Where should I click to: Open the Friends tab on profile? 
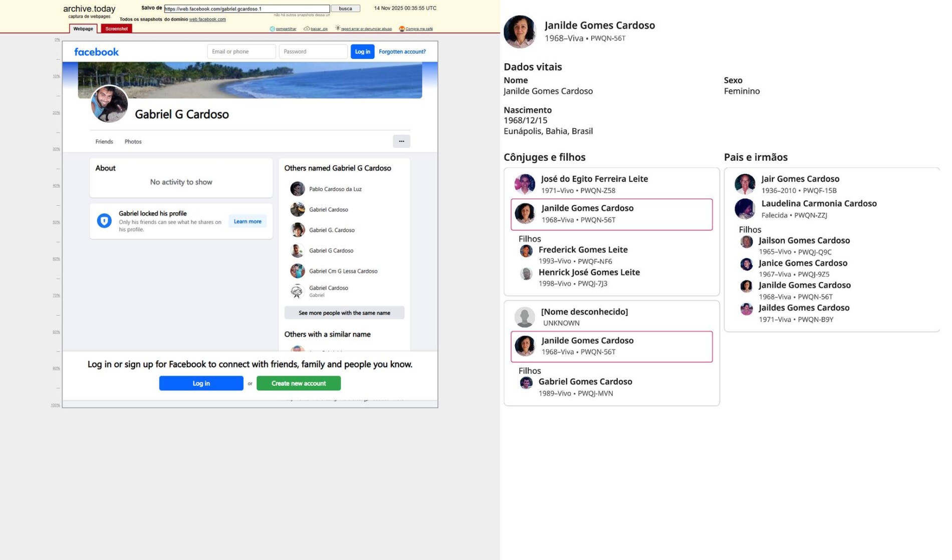[104, 142]
